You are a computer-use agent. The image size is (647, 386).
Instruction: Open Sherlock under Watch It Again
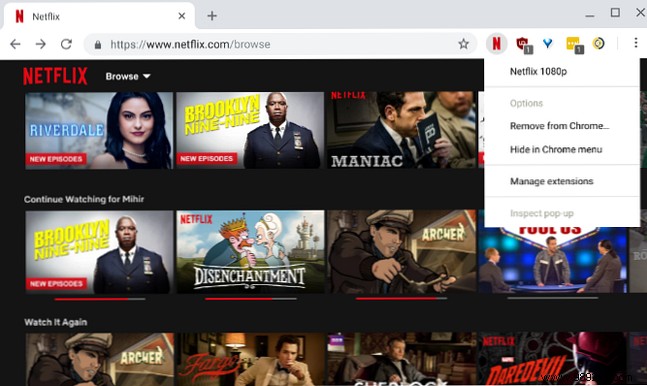click(x=401, y=359)
